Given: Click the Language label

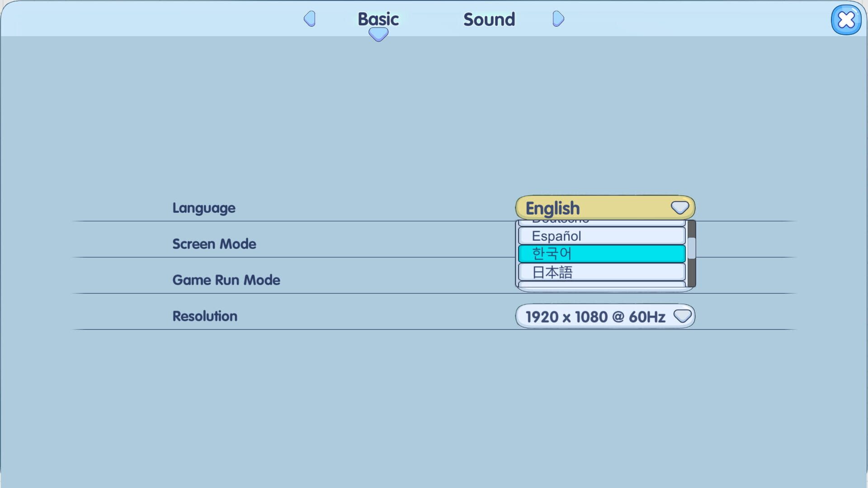Looking at the screenshot, I should [x=203, y=207].
